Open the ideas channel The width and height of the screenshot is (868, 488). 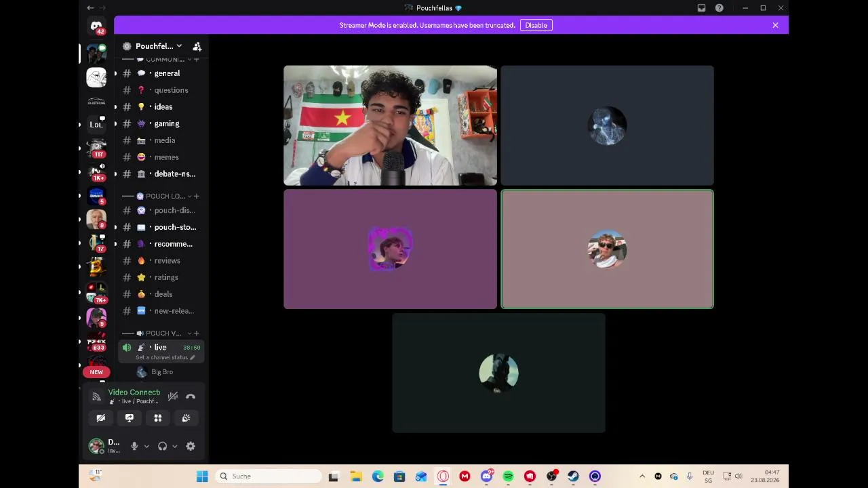click(x=160, y=106)
